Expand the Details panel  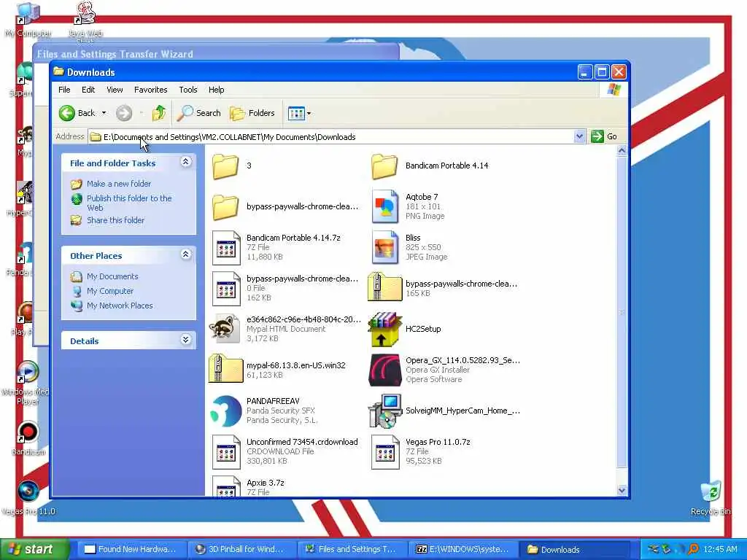pos(186,340)
